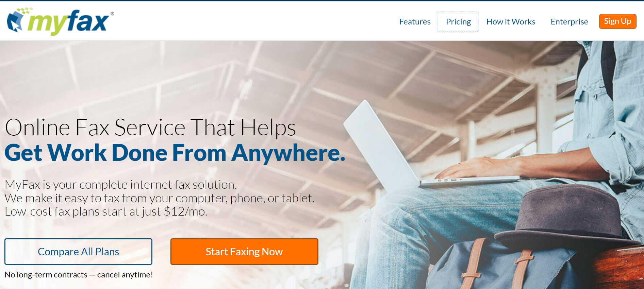This screenshot has height=289, width=644.
Task: Click the 'Online Fax Service That Helps' heading
Action: [150, 128]
